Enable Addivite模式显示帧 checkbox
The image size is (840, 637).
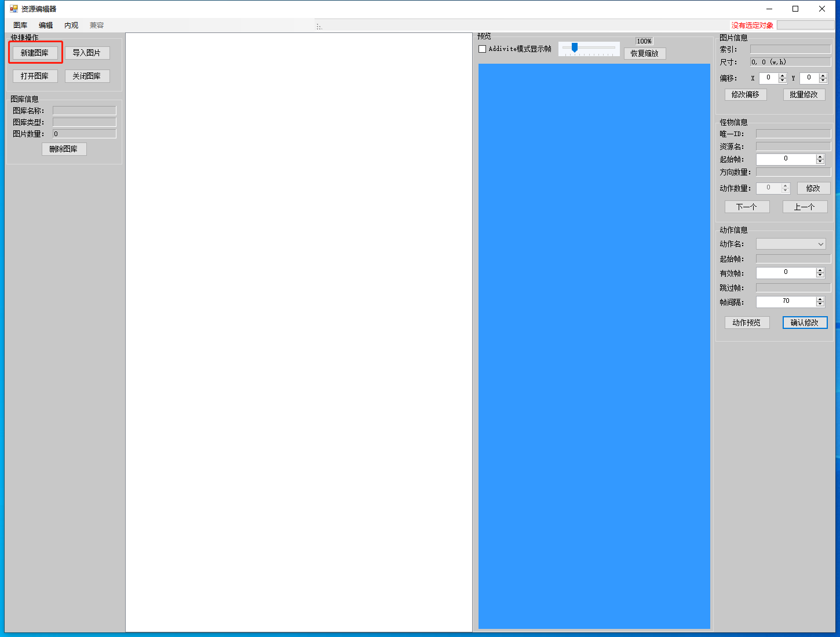pyautogui.click(x=483, y=49)
